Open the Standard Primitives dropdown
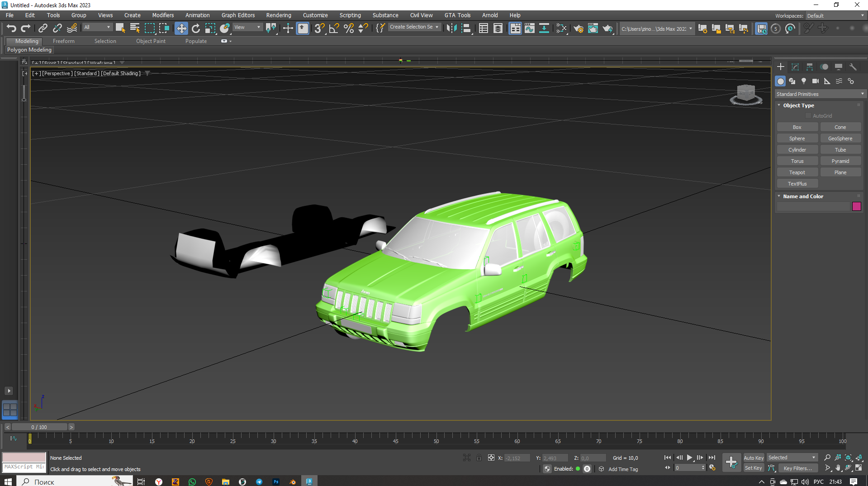The image size is (868, 486). pyautogui.click(x=820, y=94)
